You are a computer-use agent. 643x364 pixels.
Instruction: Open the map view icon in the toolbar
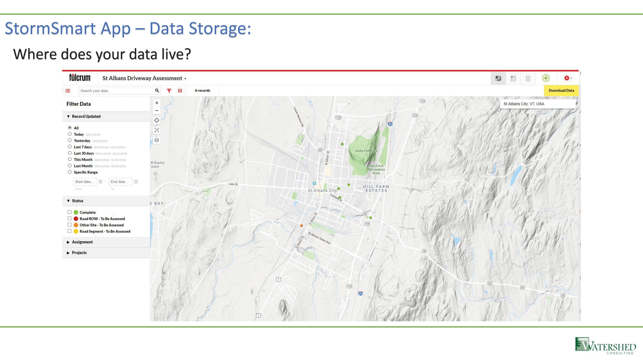[498, 78]
